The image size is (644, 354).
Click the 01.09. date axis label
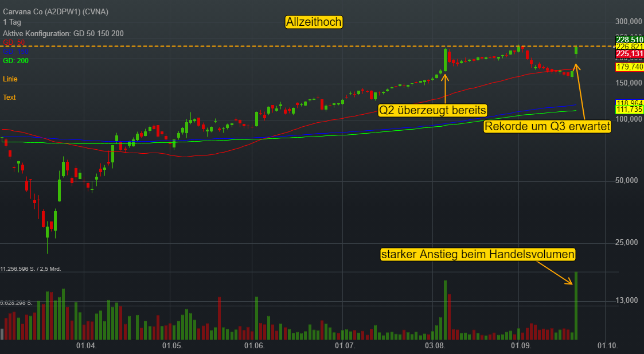click(x=521, y=345)
